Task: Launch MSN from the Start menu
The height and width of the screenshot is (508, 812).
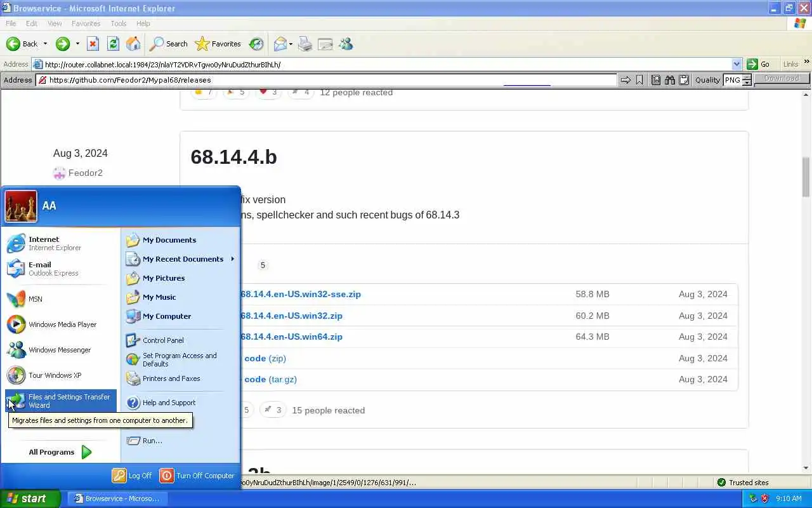Action: 61,299
